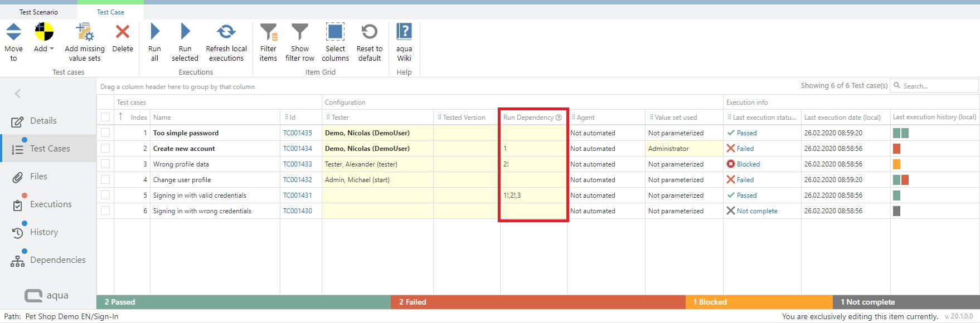Tick checkbox for Too simple password row
980x323 pixels.
click(105, 133)
